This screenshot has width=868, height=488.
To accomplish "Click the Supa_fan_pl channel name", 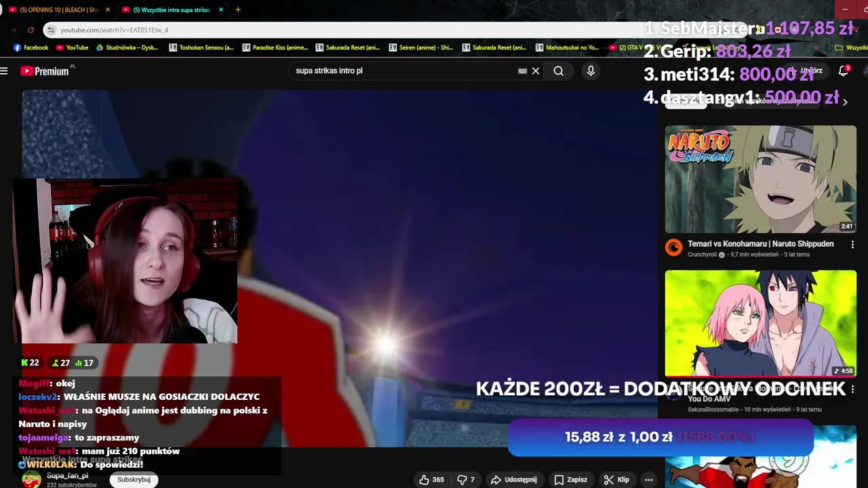I will 67,476.
